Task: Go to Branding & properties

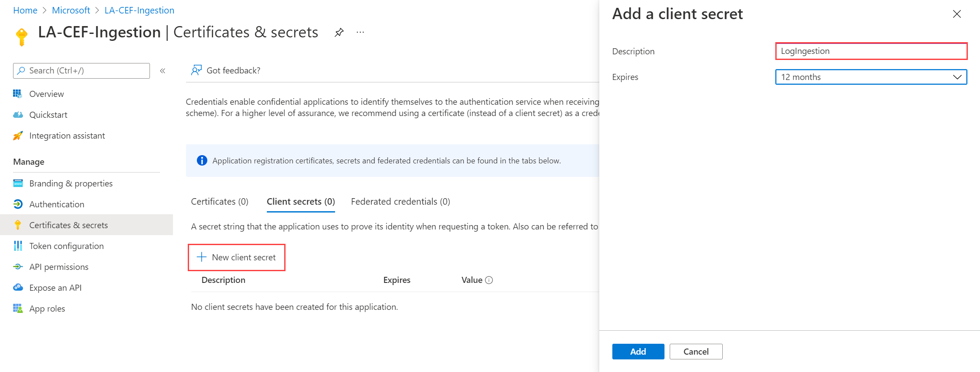Action: (71, 183)
